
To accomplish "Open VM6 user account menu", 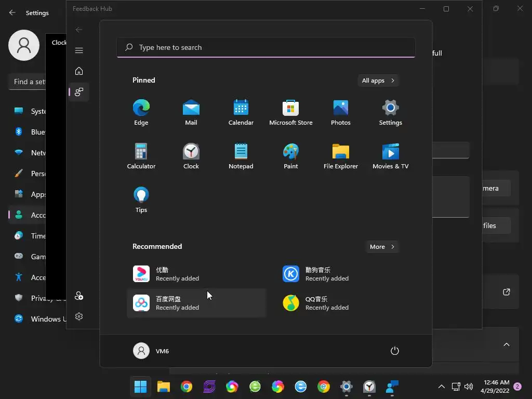I will tap(151, 351).
